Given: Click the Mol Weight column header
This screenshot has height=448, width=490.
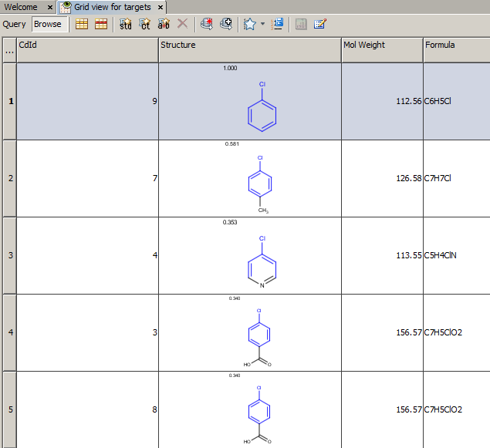Looking at the screenshot, I should 382,45.
